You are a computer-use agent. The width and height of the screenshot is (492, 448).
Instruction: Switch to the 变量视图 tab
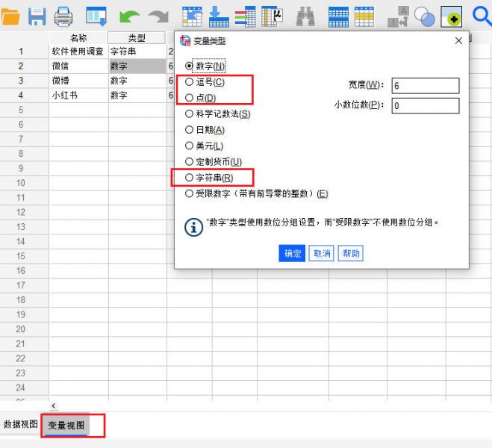(x=66, y=426)
